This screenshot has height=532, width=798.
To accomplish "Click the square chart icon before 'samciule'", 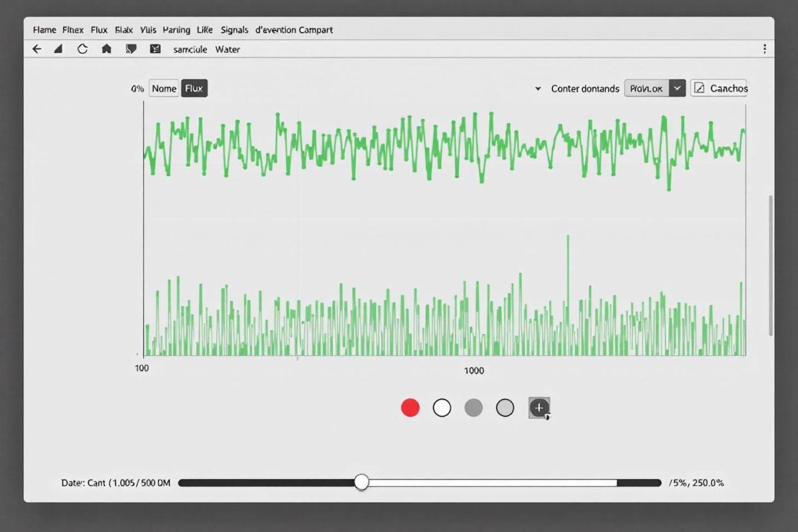I will [x=156, y=49].
